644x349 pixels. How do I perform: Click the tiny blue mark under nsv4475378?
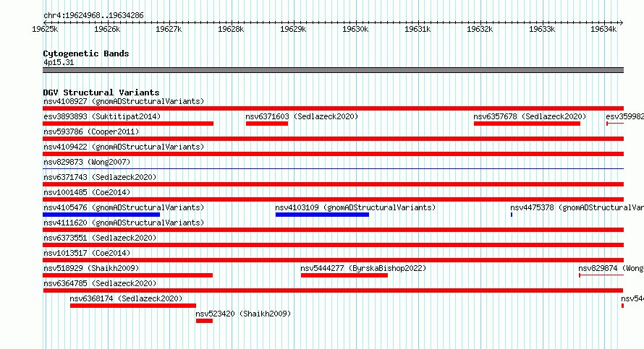tap(512, 215)
